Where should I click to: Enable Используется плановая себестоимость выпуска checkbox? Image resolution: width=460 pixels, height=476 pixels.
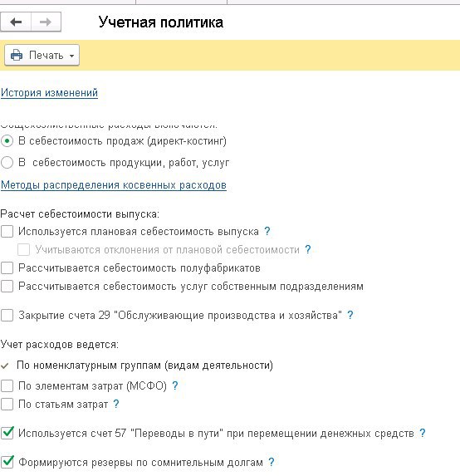pos(7,231)
